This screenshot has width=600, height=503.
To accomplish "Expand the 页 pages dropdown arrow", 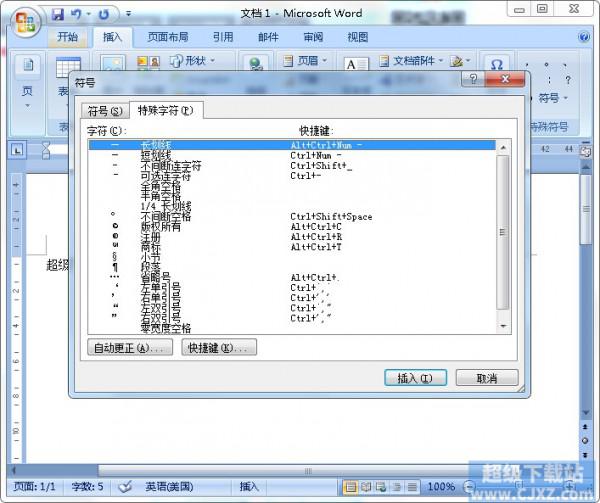I will [x=28, y=106].
